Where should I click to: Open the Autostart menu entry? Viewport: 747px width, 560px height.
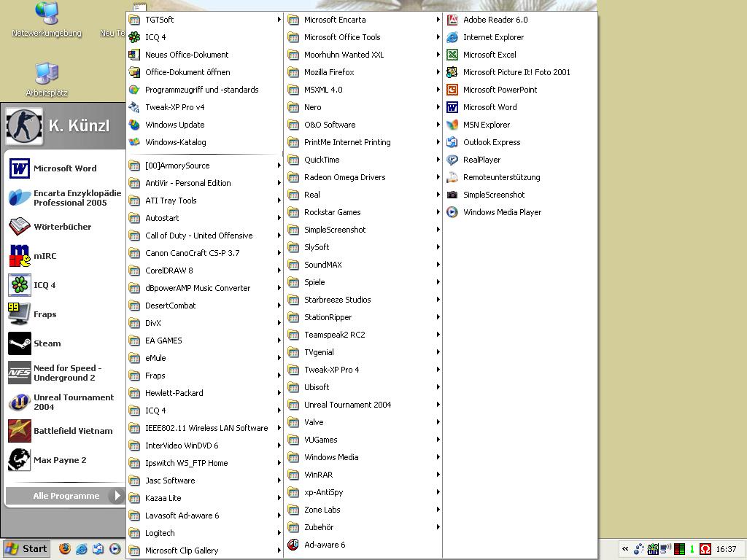pos(205,218)
